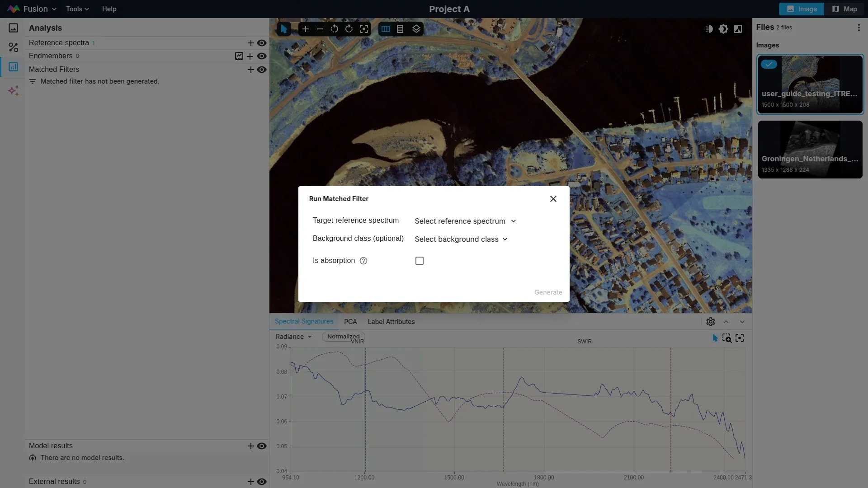Viewport: 868px width, 488px height.
Task: Click rotate counterclockwise icon in image toolbar
Action: point(335,29)
